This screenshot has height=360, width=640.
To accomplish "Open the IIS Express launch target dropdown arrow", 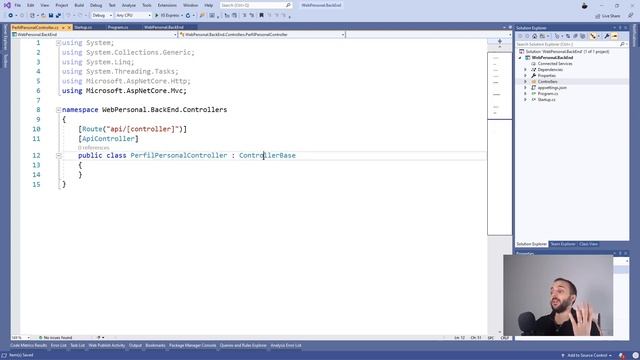I will click(x=182, y=16).
